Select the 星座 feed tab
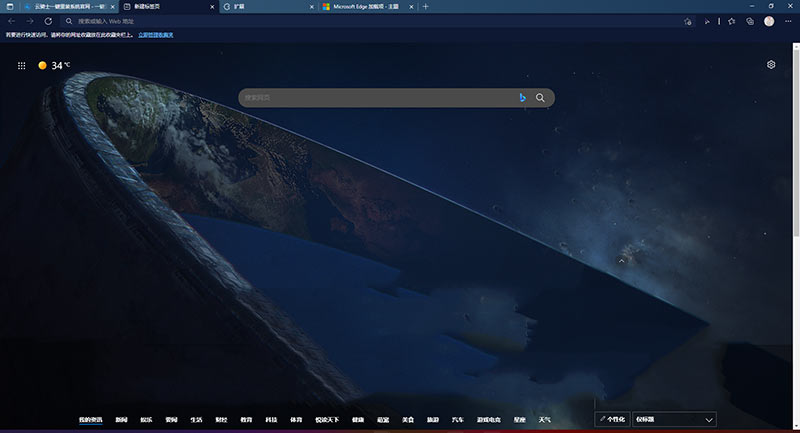This screenshot has width=800, height=433. (x=519, y=420)
